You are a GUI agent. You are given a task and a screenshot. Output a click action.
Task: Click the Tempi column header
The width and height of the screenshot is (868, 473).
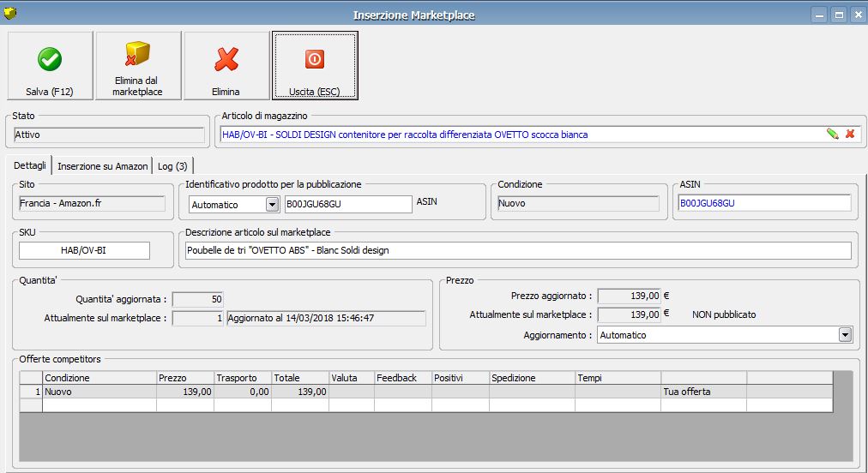(x=618, y=378)
